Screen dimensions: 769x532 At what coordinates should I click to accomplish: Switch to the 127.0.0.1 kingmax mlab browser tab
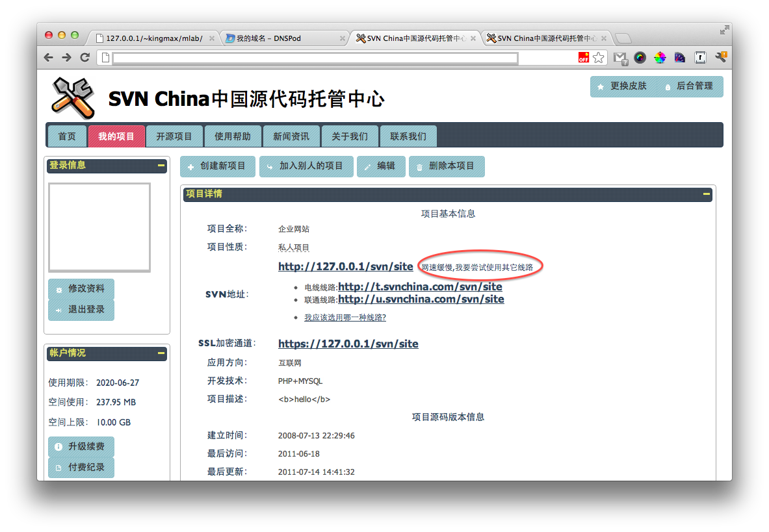pos(153,38)
